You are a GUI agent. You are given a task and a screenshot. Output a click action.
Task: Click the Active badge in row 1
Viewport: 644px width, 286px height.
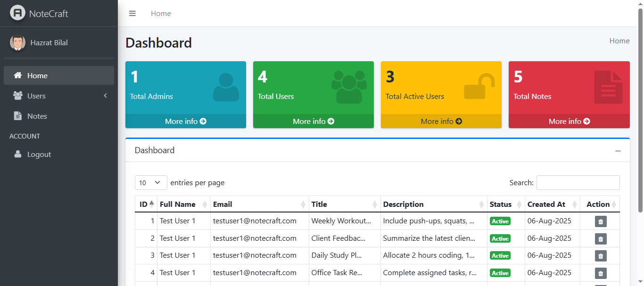(500, 221)
